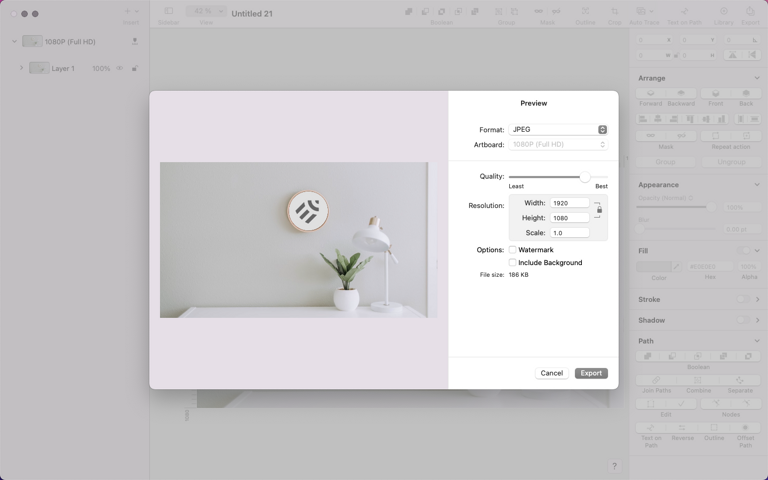Expand the Layer 1 disclosure arrow

pyautogui.click(x=21, y=68)
